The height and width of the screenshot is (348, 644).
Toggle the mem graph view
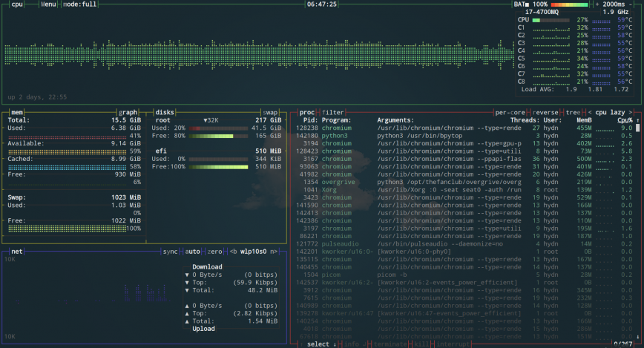[128, 112]
